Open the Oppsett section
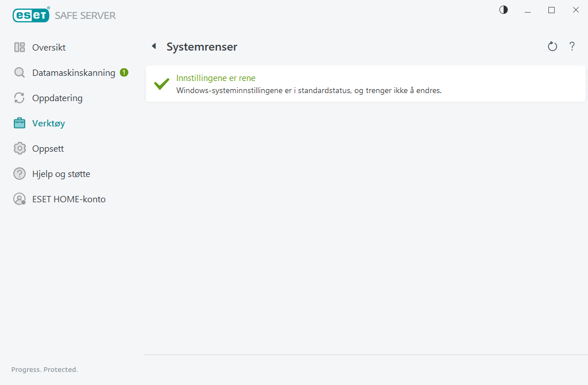Viewport: 588px width, 385px height. click(48, 149)
